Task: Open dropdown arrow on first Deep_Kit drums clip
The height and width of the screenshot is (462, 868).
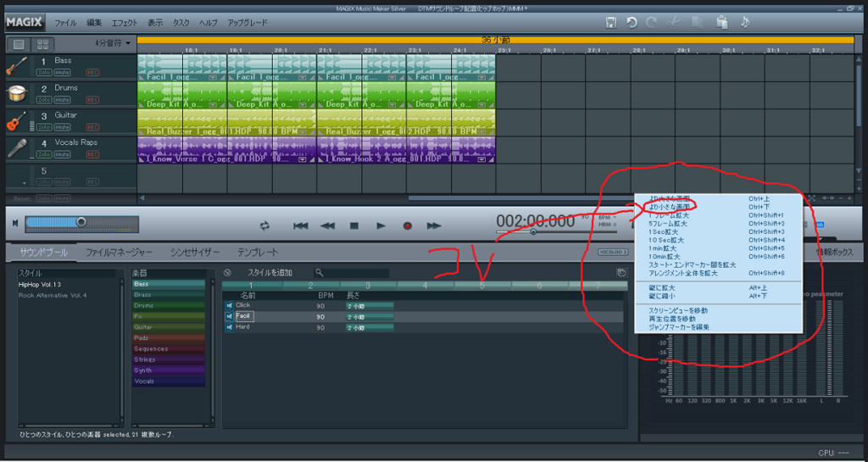Action: click(x=213, y=104)
